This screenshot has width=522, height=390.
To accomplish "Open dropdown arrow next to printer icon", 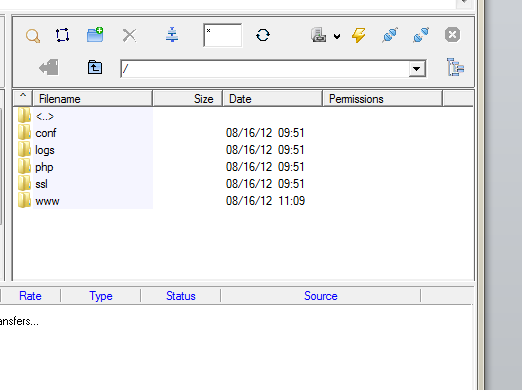I will click(x=337, y=36).
